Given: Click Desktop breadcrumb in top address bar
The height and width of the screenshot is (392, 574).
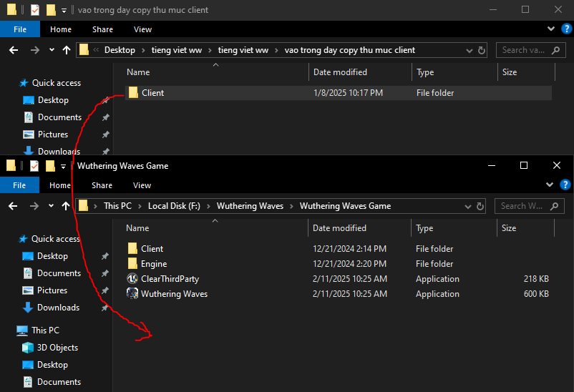Looking at the screenshot, I should 120,50.
